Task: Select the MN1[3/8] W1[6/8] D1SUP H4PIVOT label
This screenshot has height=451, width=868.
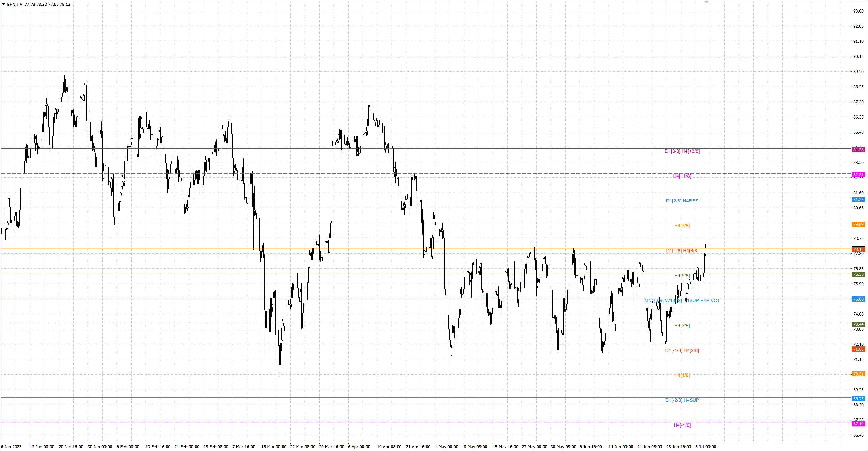Action: point(682,301)
